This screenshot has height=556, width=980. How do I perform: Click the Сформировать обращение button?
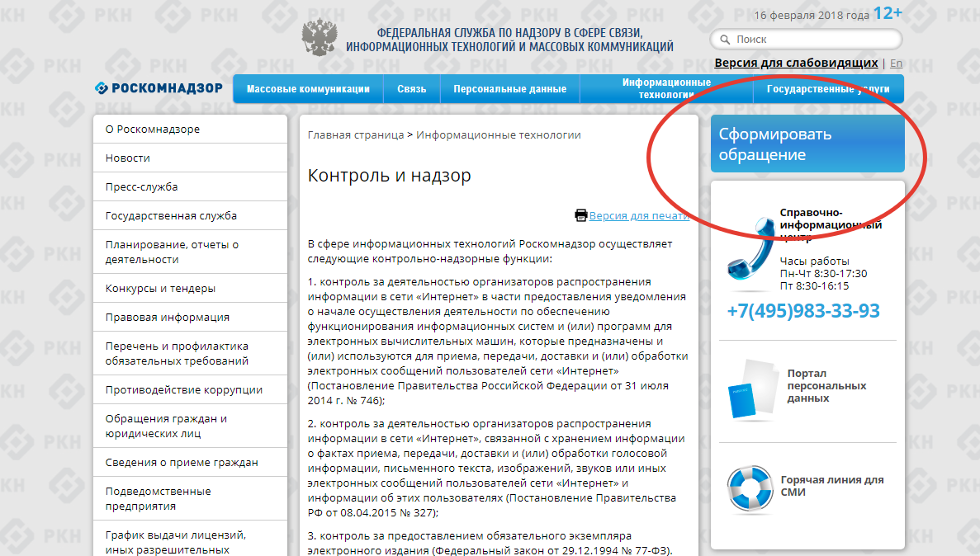click(x=807, y=144)
